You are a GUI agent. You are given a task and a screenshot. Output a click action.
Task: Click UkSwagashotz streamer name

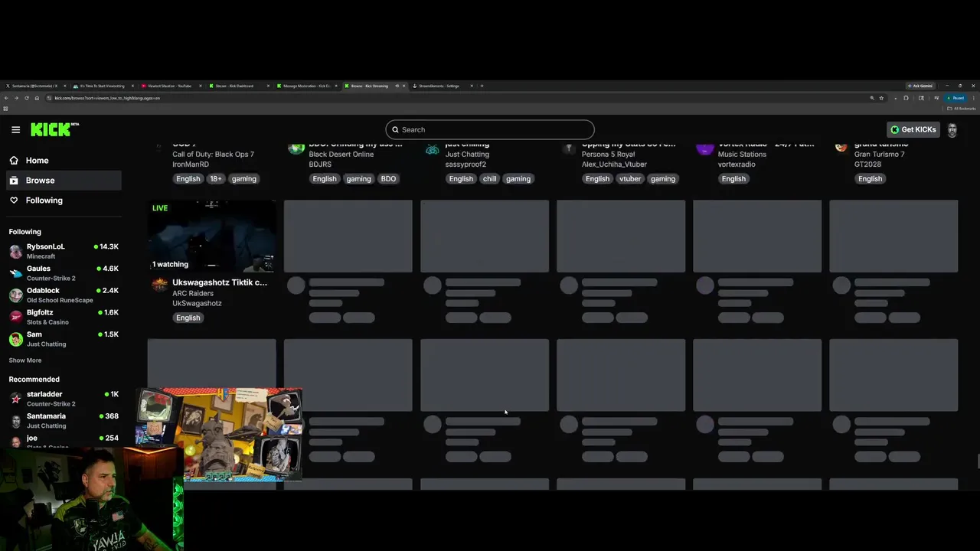[197, 303]
